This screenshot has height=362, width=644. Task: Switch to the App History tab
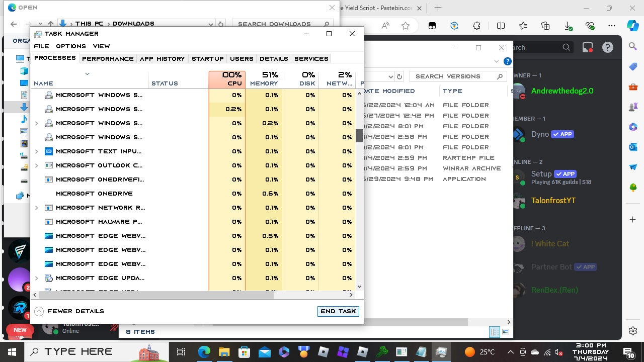(x=163, y=59)
